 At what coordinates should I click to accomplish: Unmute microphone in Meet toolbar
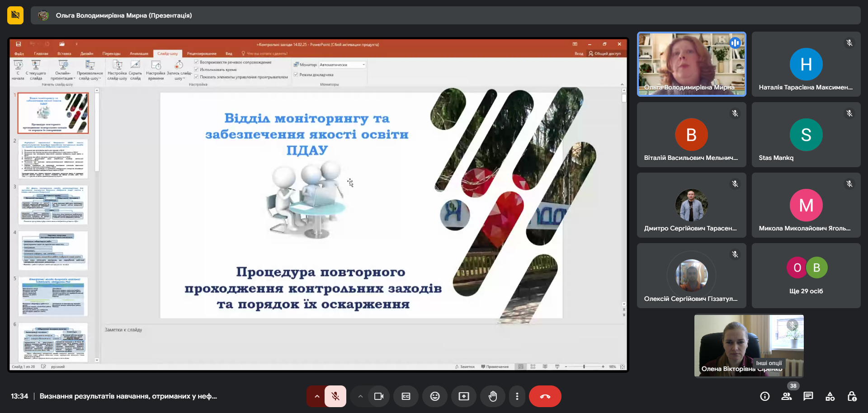pos(335,396)
